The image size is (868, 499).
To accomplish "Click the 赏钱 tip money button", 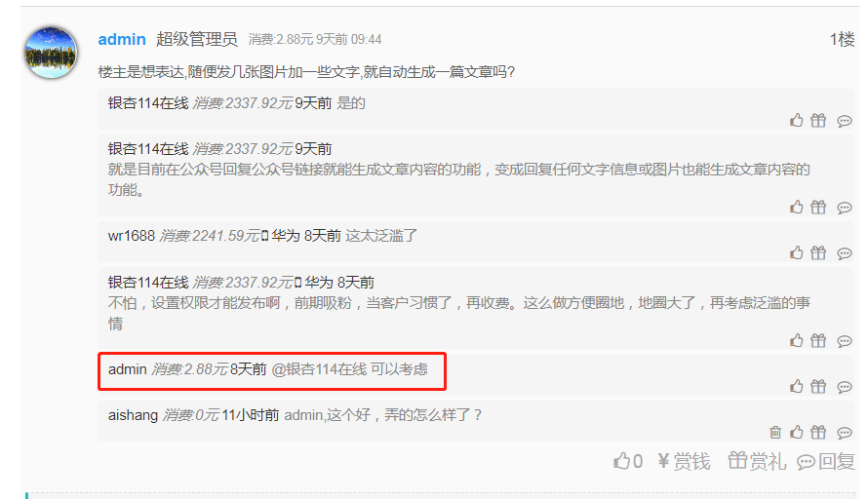I will (x=684, y=461).
